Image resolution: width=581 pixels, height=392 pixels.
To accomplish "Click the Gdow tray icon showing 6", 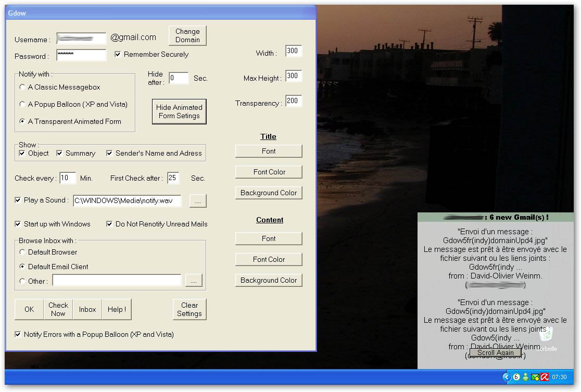I will tap(516, 377).
